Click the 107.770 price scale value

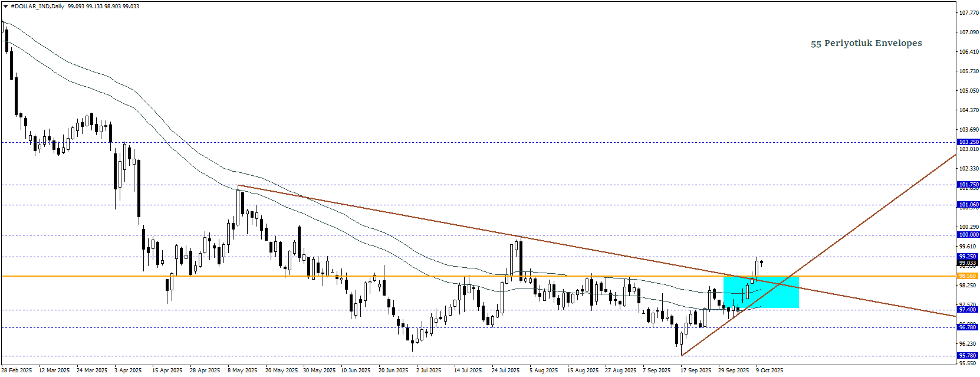coord(969,12)
